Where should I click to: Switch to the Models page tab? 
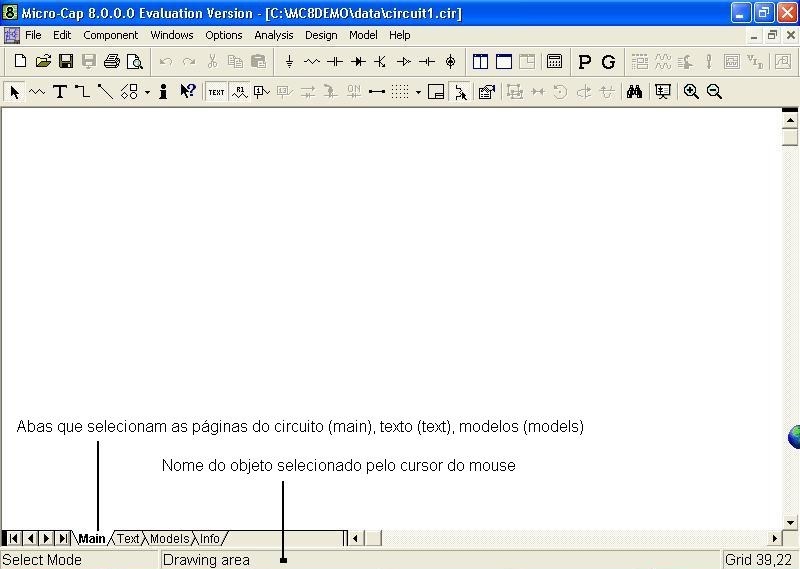169,538
